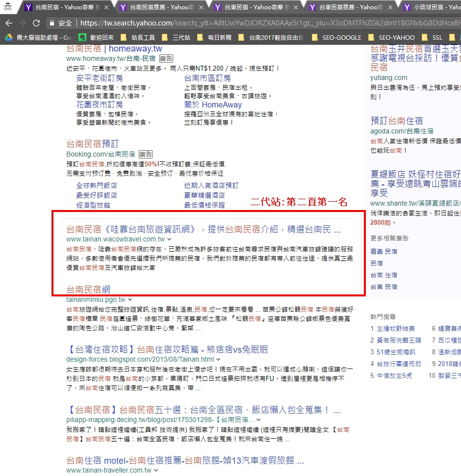461x476 pixels.
Task: Open the 經濟型旅館 sublink
Action: click(93, 205)
